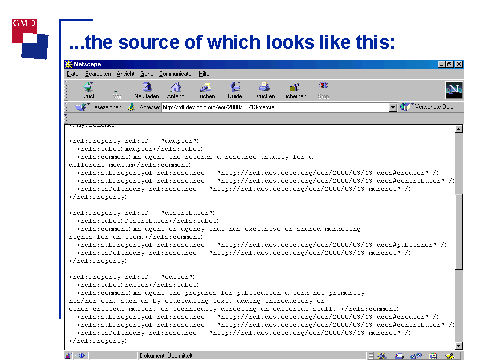Open the Communicator menu
The height and width of the screenshot is (360, 480).
175,74
